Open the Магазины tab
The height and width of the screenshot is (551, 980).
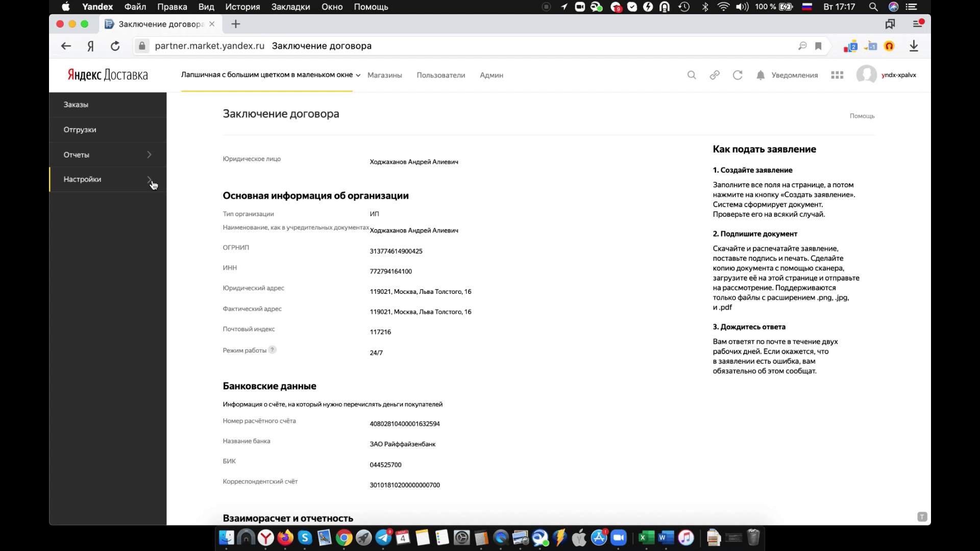(384, 75)
